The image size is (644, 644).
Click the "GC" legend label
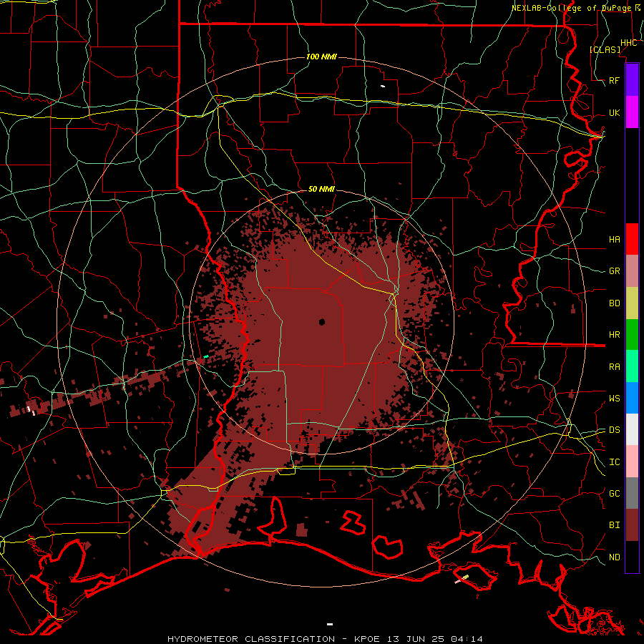(615, 494)
